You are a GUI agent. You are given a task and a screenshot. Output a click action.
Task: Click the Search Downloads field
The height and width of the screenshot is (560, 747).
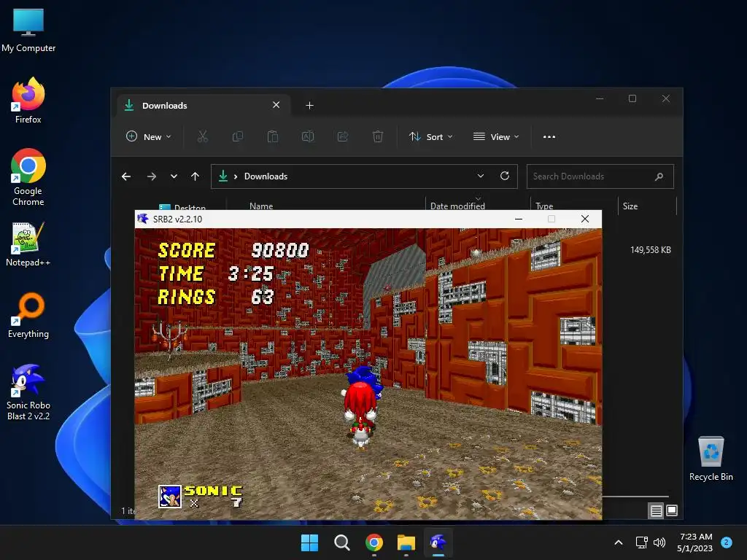[x=600, y=176]
